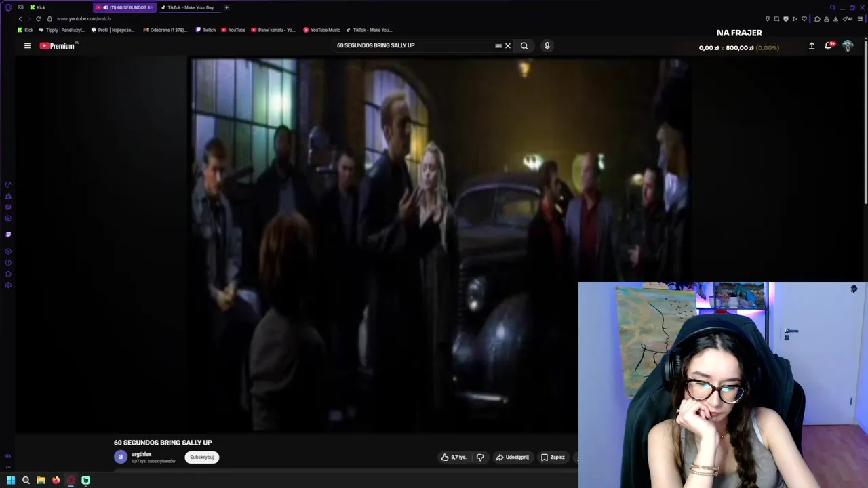The image size is (868, 488).
Task: Click the webcam overlay corner icon
Action: tap(854, 289)
